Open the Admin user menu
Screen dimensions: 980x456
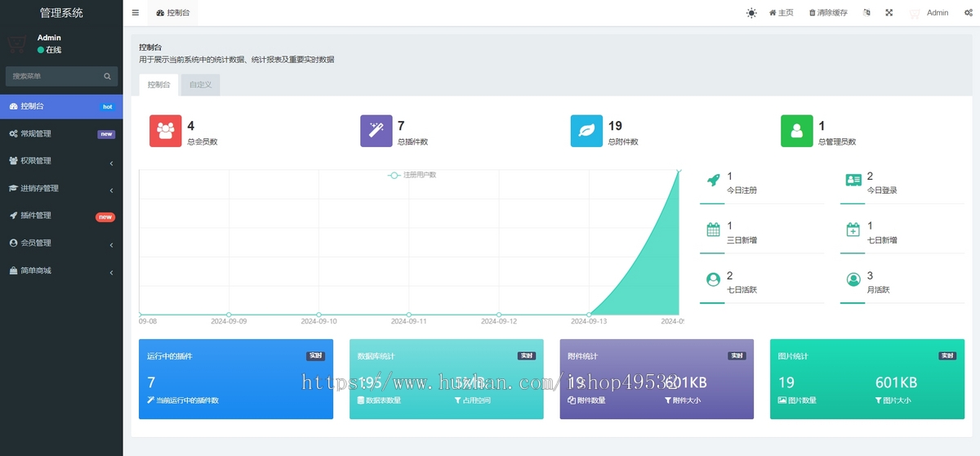[929, 13]
